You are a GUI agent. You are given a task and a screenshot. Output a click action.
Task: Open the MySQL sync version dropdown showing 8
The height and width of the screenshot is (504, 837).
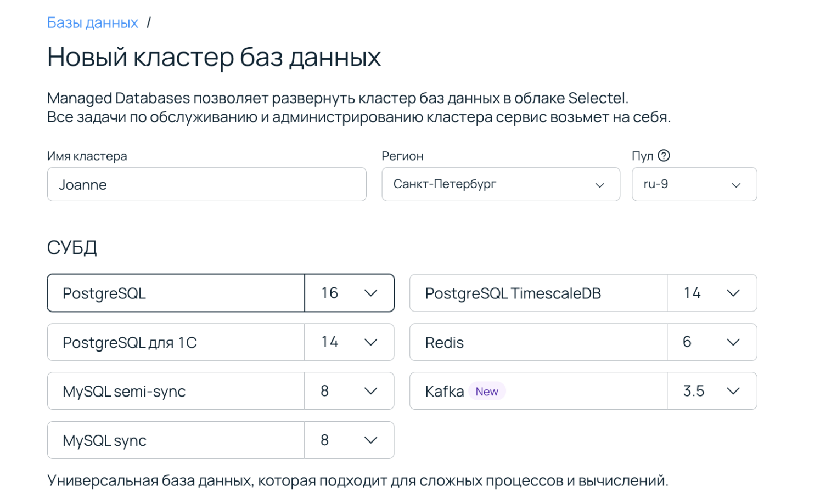(x=349, y=440)
